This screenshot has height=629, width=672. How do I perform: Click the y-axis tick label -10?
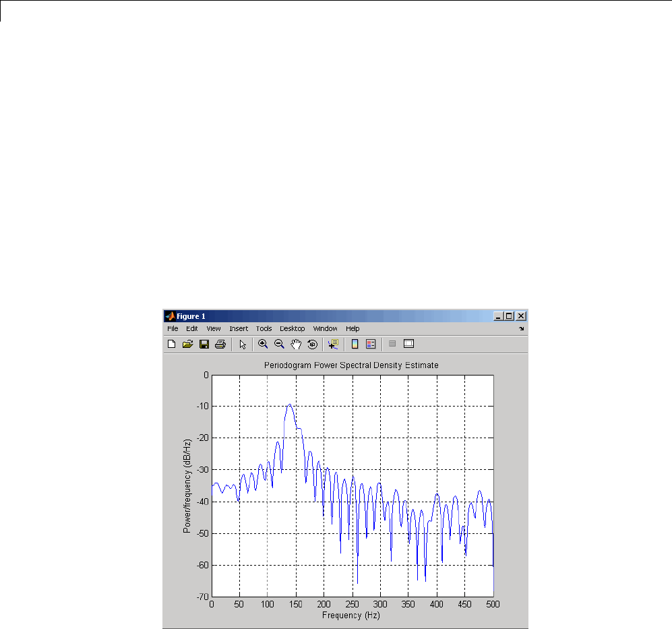click(x=202, y=406)
